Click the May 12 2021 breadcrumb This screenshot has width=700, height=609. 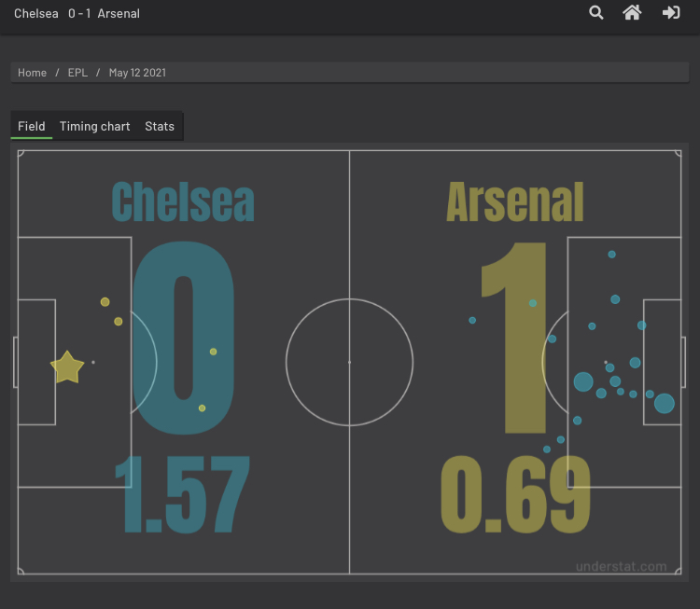pos(137,73)
